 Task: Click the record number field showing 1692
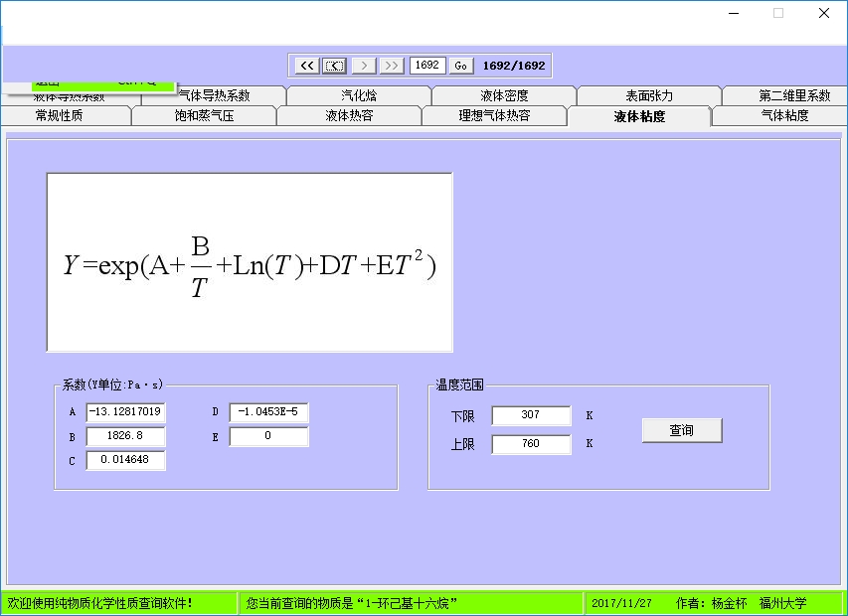tap(427, 66)
